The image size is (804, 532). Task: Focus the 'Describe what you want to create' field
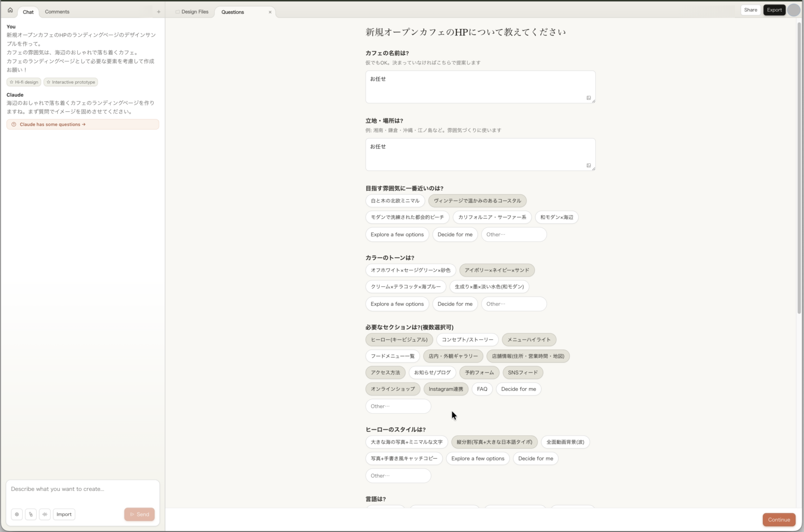[83, 489]
